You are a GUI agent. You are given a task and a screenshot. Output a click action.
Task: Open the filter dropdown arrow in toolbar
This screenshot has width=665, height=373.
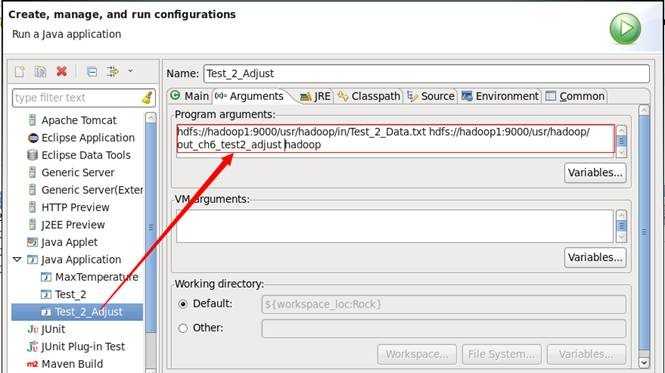[131, 71]
